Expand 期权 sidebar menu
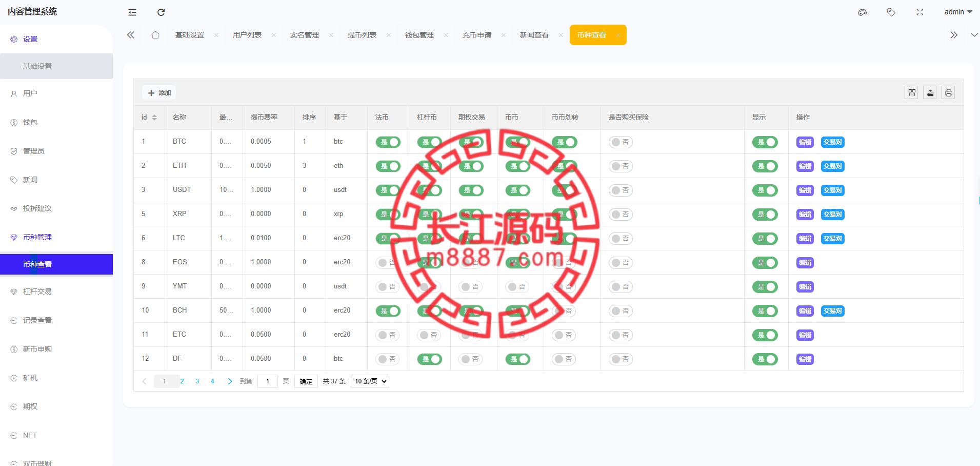Viewport: 980px width, 466px height. click(x=56, y=406)
